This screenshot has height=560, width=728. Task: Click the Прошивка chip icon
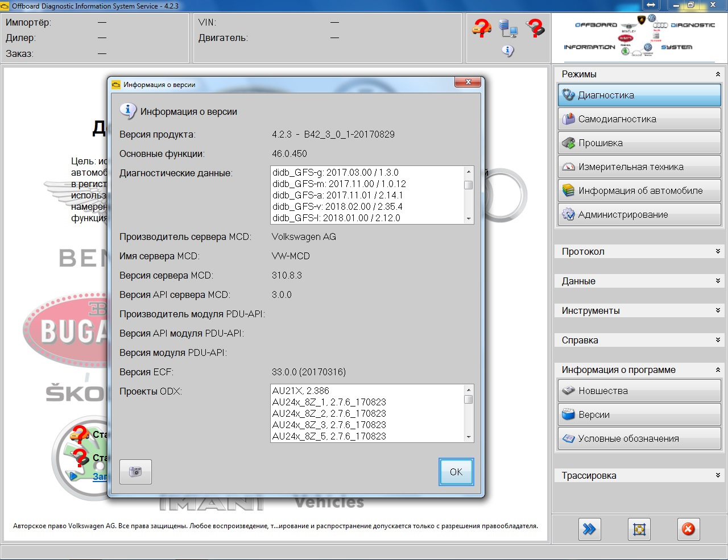click(568, 143)
